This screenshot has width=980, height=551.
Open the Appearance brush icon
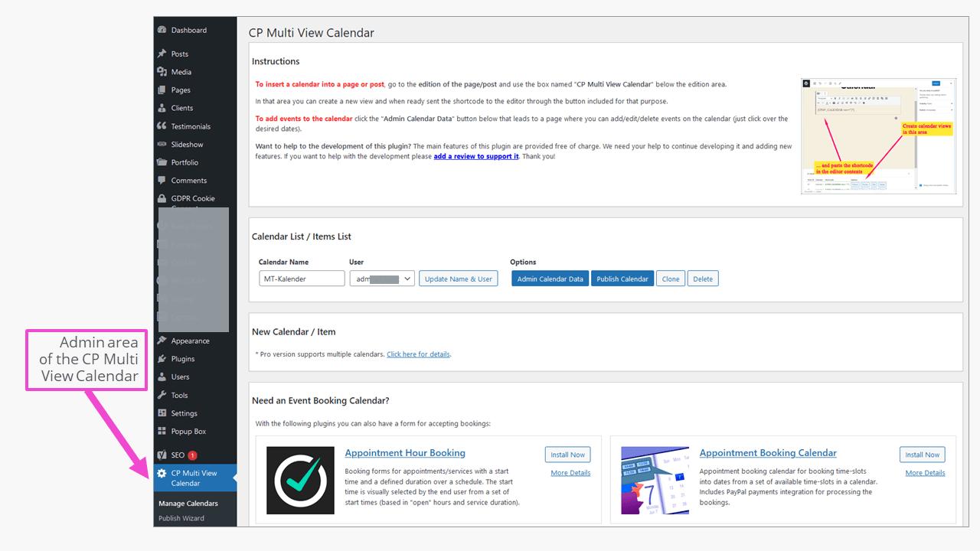pos(162,341)
